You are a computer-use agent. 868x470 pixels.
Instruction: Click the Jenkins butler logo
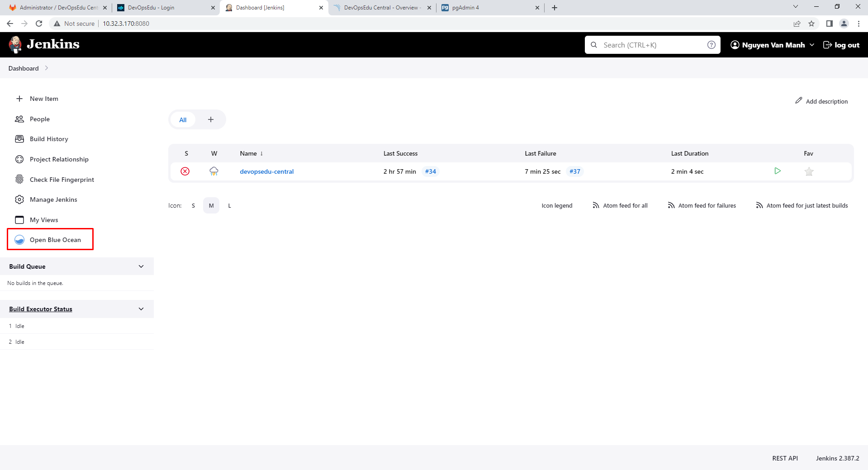tap(15, 44)
